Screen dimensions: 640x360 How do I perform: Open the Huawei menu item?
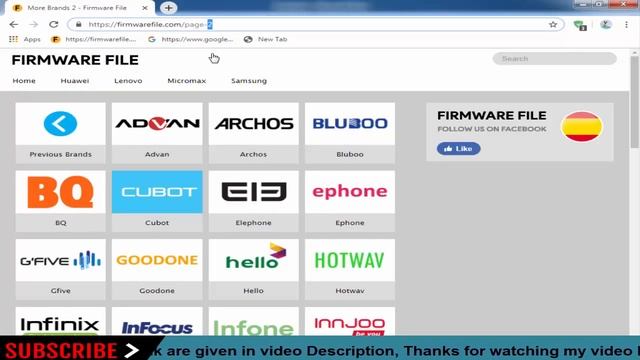(x=75, y=81)
